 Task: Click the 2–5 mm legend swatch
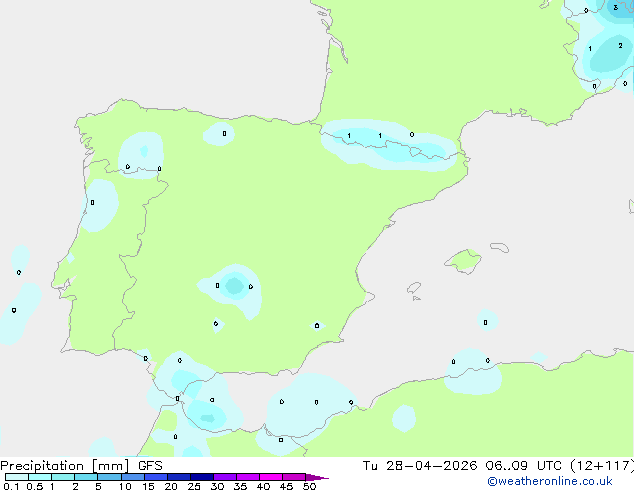pyautogui.click(x=86, y=477)
